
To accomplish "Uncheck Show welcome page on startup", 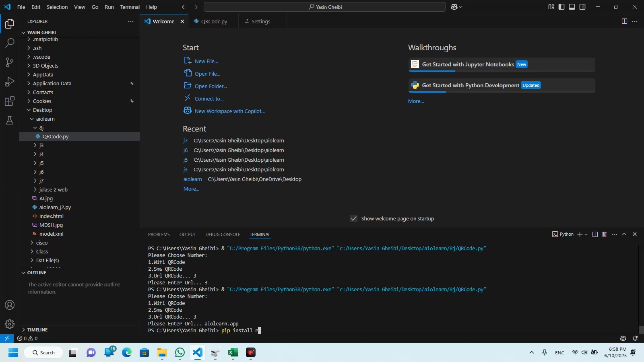I will (x=354, y=219).
